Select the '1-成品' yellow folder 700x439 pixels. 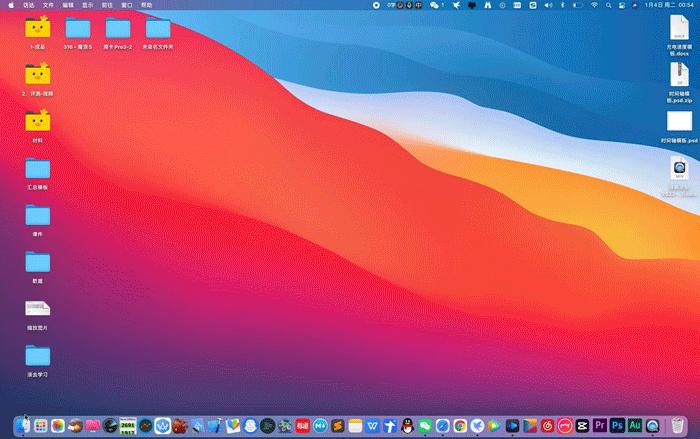pyautogui.click(x=38, y=32)
